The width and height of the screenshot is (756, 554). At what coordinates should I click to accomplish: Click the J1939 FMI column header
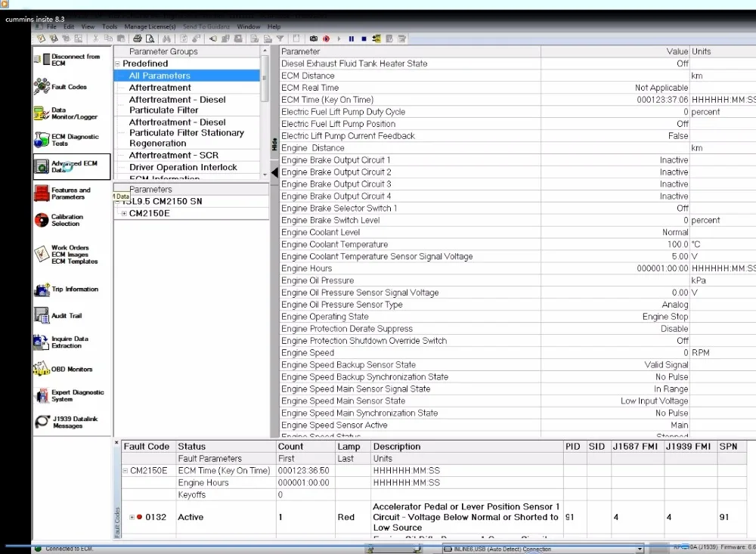(689, 447)
